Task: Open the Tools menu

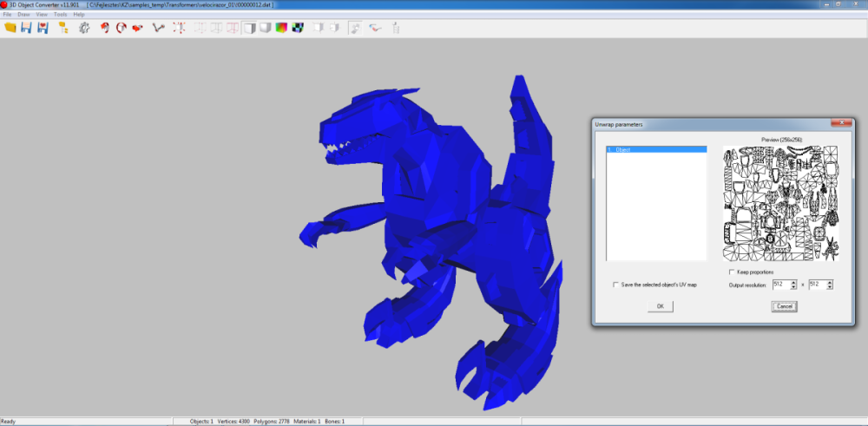Action: click(x=61, y=15)
